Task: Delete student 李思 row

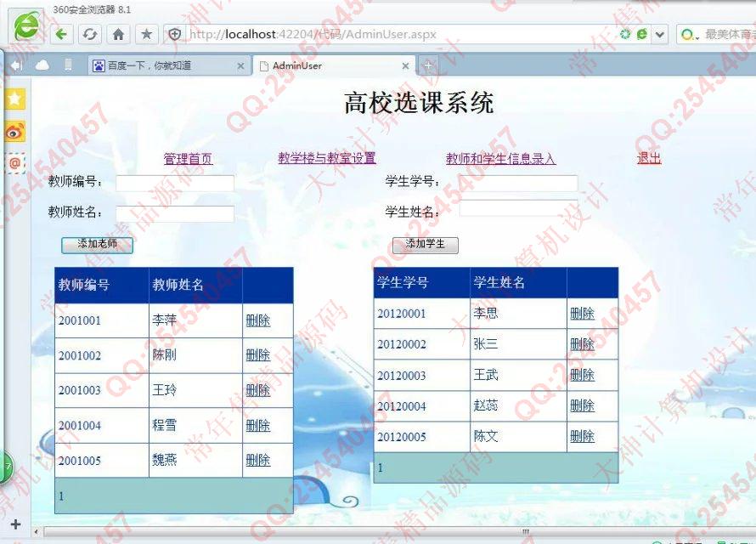Action: (583, 314)
